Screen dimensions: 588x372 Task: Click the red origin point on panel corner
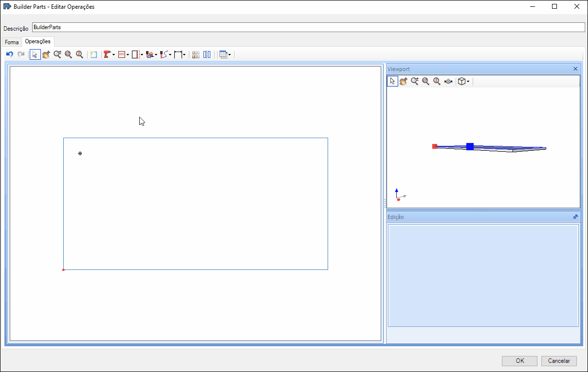[x=63, y=269]
